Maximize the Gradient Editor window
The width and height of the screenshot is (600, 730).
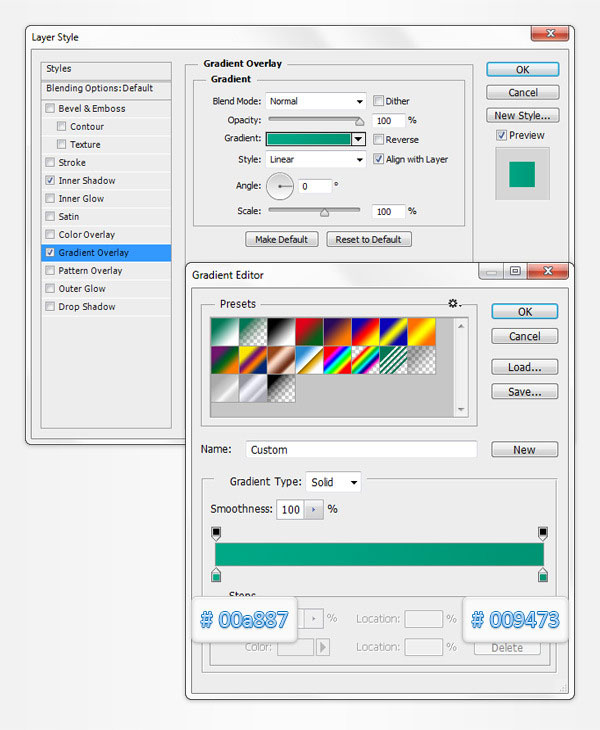point(515,271)
